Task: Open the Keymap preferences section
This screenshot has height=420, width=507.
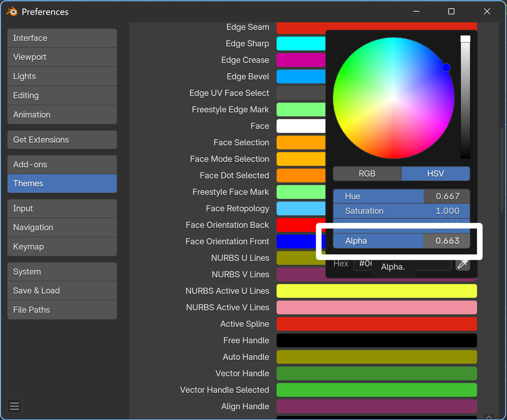Action: click(x=62, y=247)
